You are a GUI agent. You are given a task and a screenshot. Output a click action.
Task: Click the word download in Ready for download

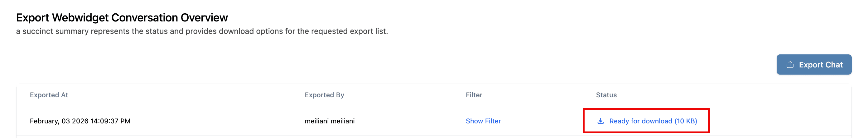tap(657, 121)
